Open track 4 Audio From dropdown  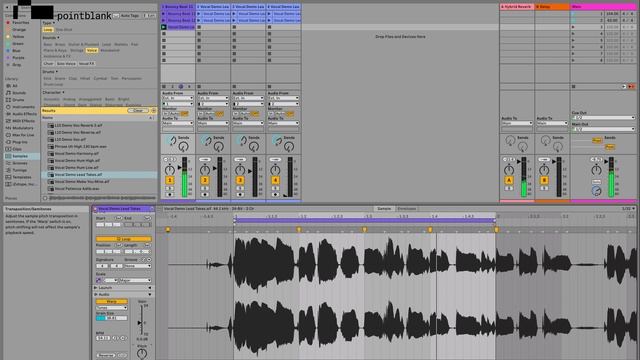(283, 98)
